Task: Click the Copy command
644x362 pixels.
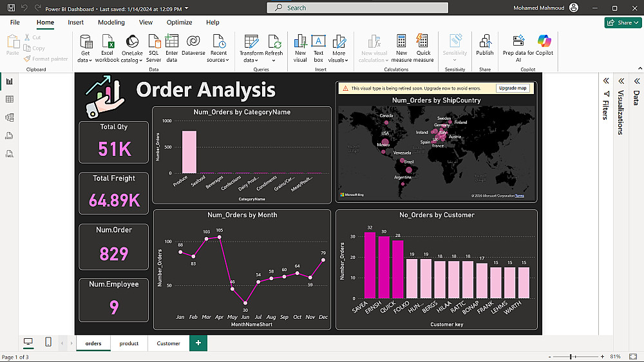Action: point(34,48)
